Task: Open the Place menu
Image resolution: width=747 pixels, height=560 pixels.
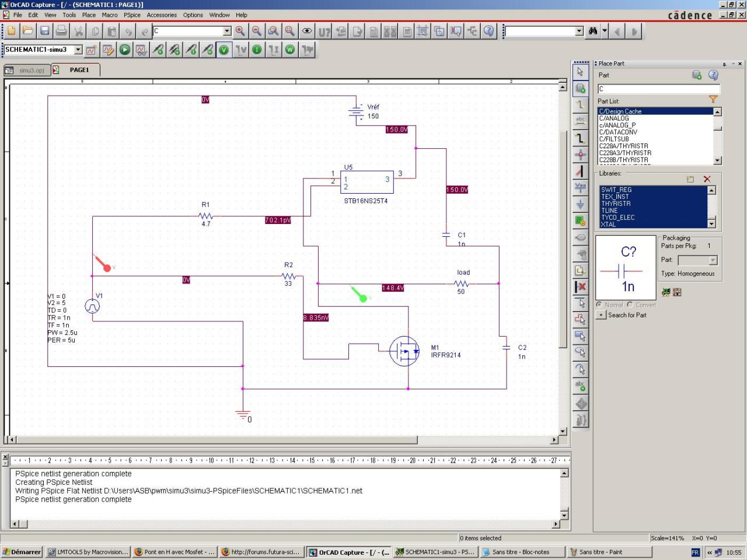Action: coord(89,15)
